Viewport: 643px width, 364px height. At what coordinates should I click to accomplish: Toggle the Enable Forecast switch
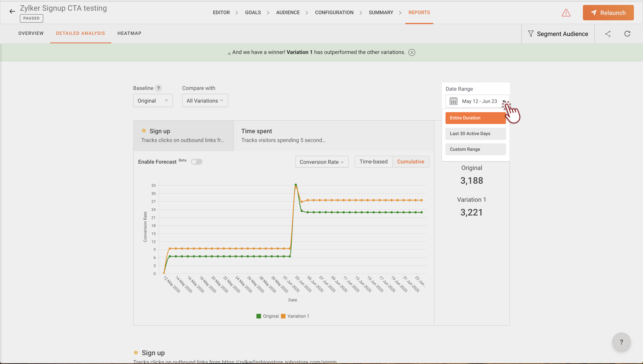197,162
